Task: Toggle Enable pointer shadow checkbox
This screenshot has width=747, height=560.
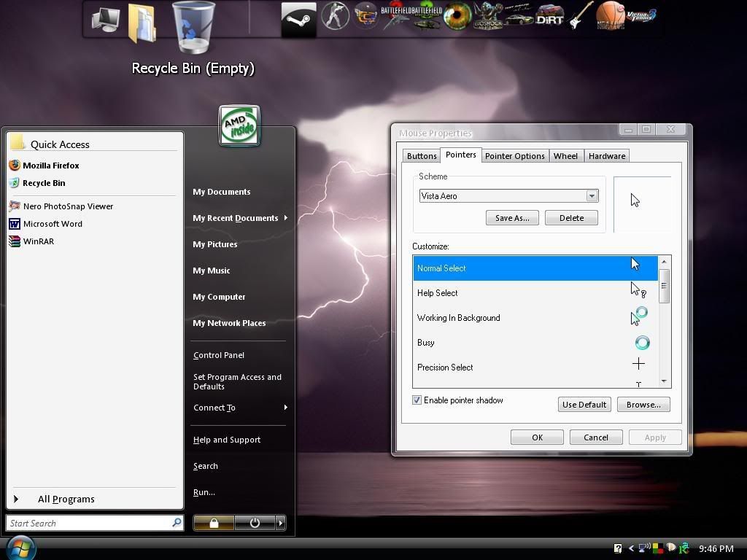Action: point(417,400)
